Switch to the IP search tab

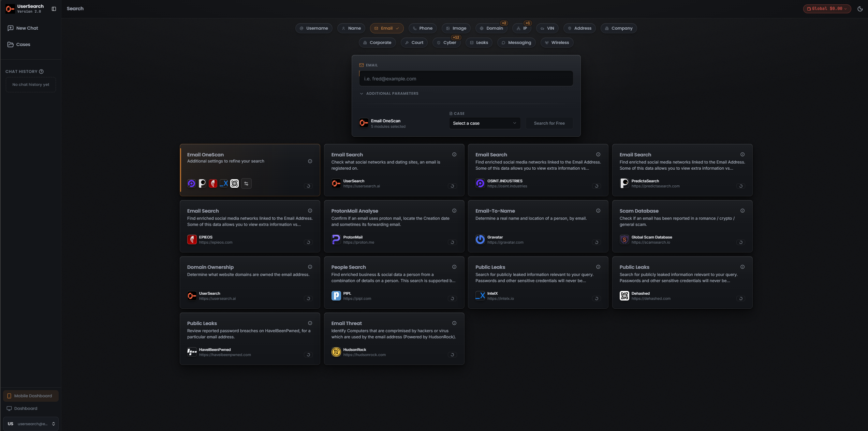[522, 28]
